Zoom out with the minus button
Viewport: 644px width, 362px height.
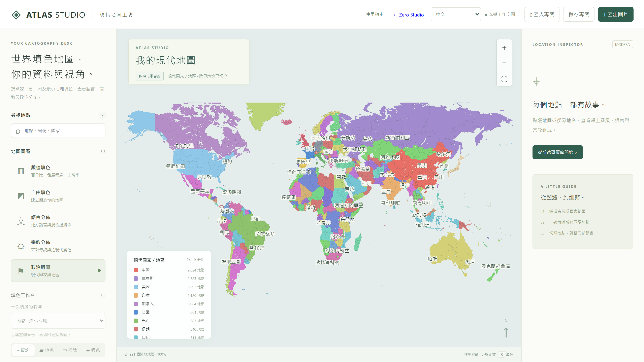point(504,63)
